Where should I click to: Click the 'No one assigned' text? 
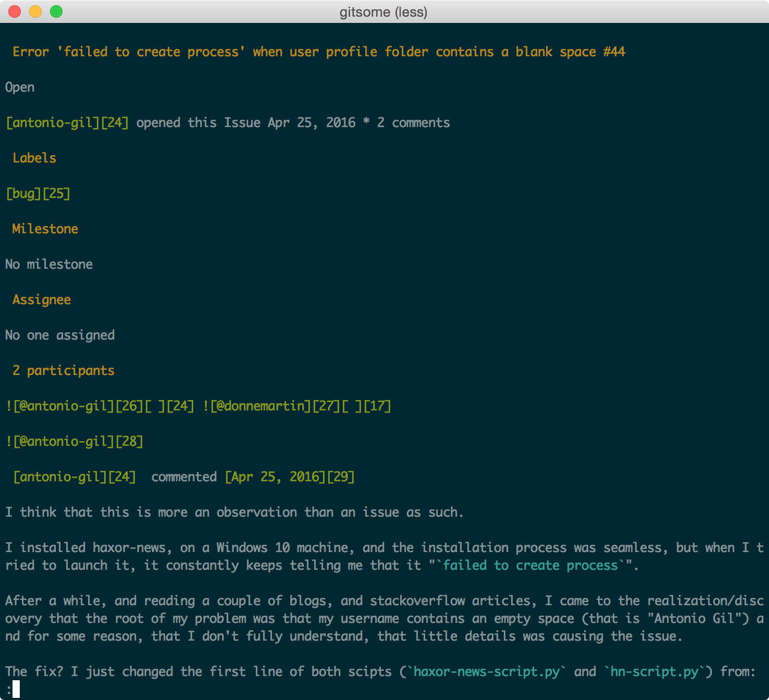coord(60,335)
